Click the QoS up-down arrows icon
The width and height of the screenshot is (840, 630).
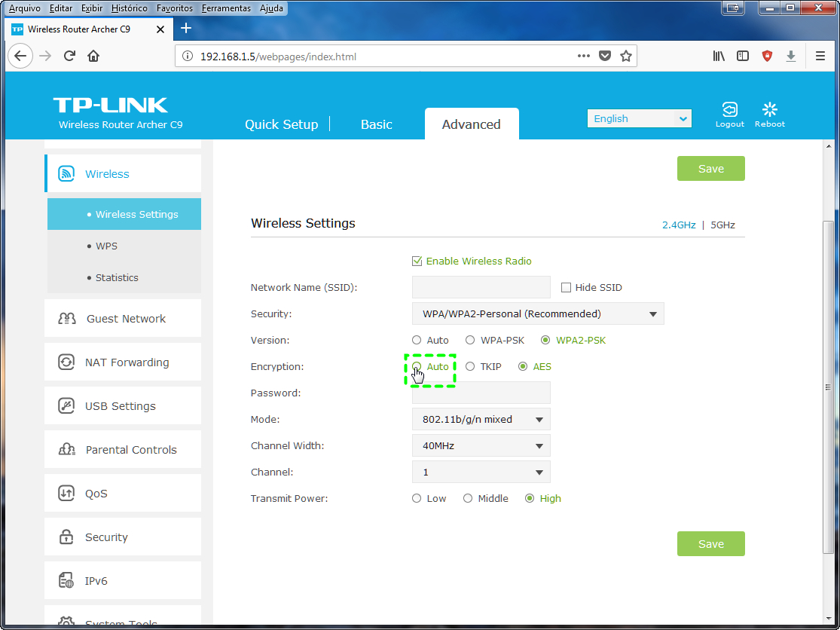click(x=66, y=494)
